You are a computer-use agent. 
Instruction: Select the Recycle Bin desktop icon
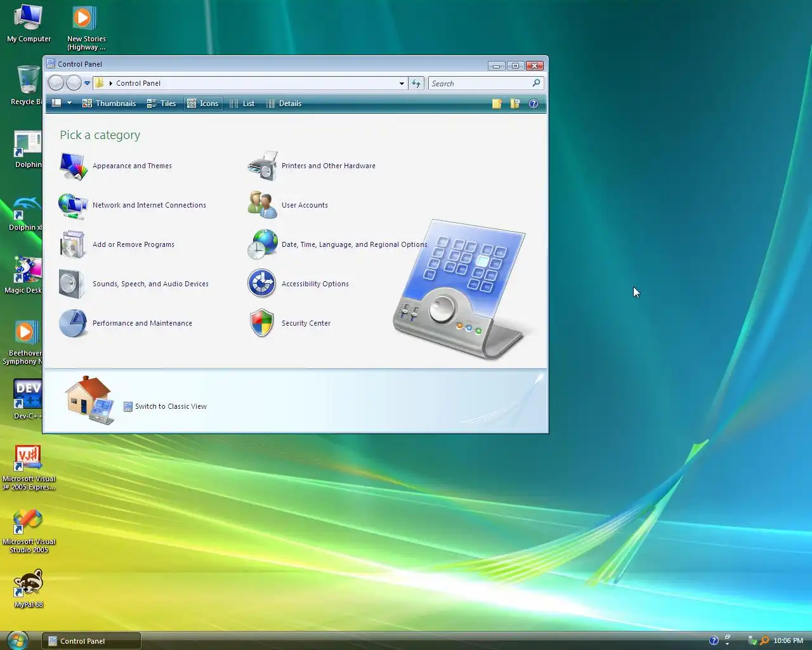tap(27, 85)
